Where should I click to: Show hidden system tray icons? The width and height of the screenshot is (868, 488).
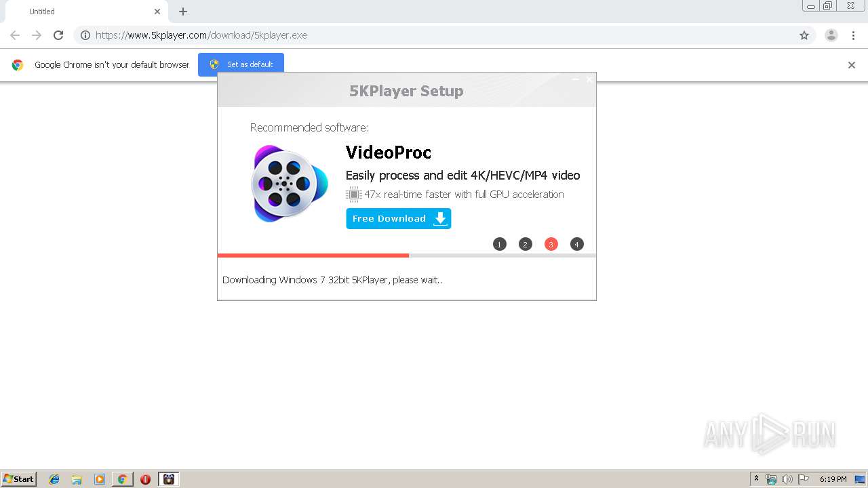click(x=757, y=479)
